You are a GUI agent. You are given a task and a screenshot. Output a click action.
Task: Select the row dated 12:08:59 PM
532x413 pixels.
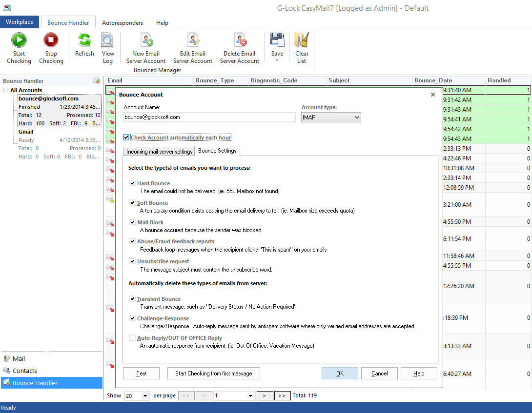pyautogui.click(x=487, y=188)
